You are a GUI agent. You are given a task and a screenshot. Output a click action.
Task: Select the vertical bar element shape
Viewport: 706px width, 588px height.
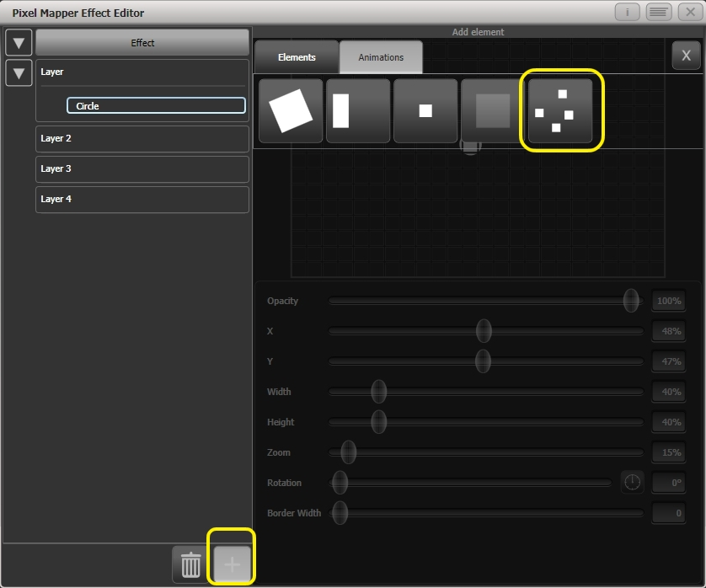[x=358, y=110]
